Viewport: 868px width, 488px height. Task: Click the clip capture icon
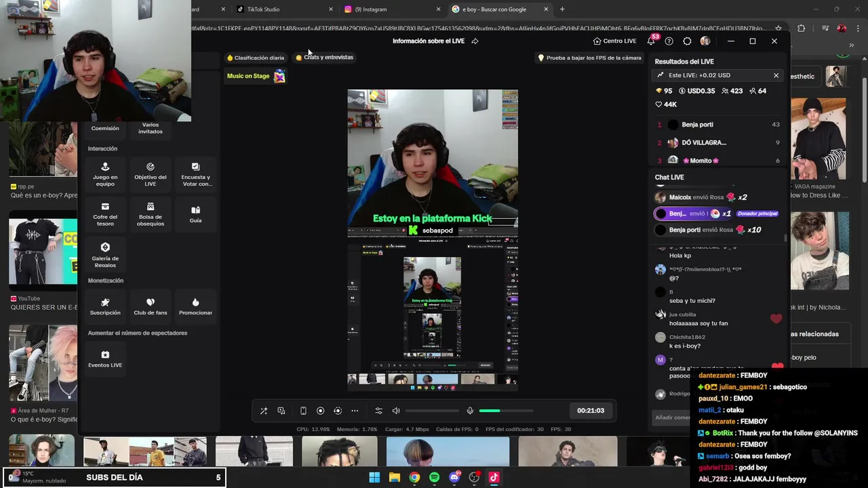tap(338, 411)
